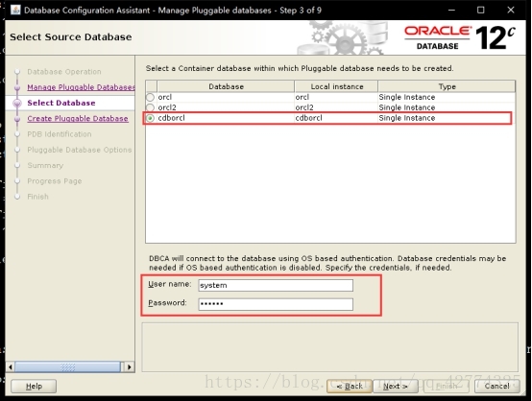Proceed with the Next button
Viewport: 532px width, 401px height.
point(396,386)
